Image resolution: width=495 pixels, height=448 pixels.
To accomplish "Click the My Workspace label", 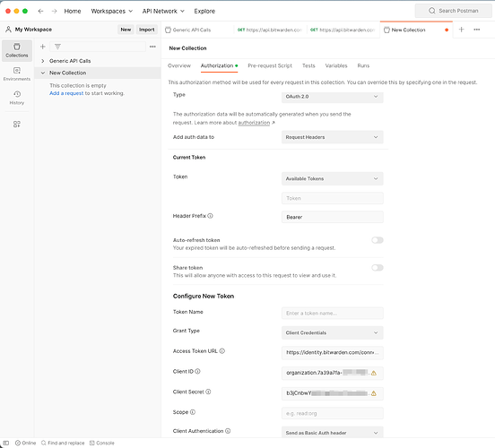I will point(33,30).
